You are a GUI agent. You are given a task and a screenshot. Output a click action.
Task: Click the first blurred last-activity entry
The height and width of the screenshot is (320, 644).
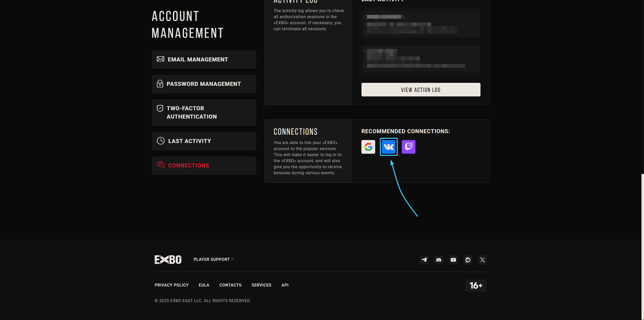420,22
